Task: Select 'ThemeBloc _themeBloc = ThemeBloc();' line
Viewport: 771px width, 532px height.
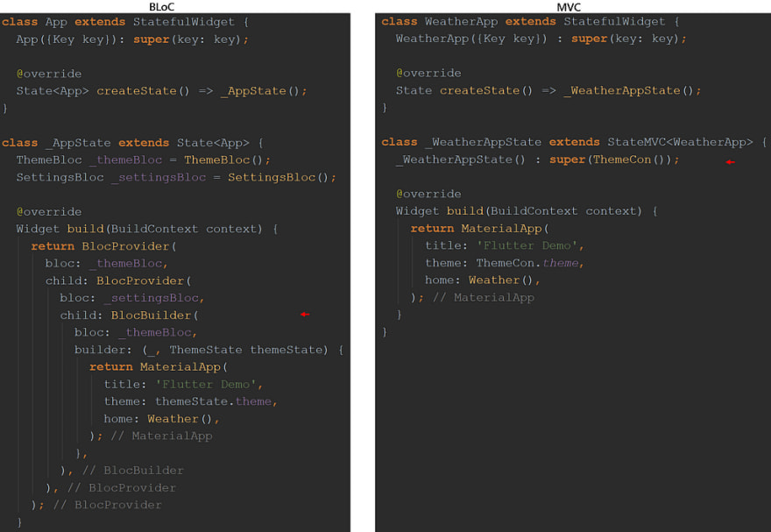Action: click(x=143, y=160)
